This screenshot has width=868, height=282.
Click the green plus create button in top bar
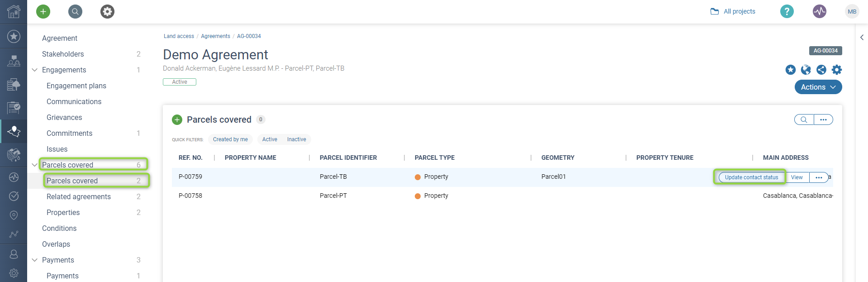(43, 11)
